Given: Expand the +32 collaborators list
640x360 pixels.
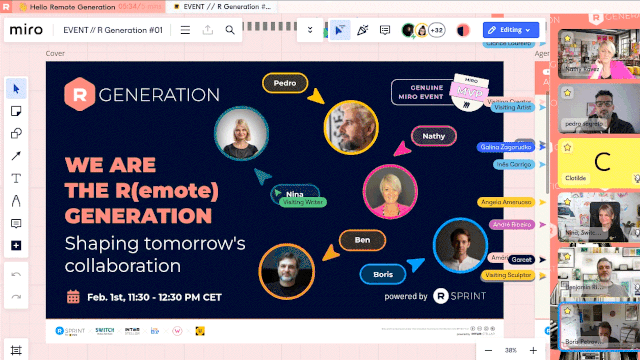Looking at the screenshot, I should (437, 30).
